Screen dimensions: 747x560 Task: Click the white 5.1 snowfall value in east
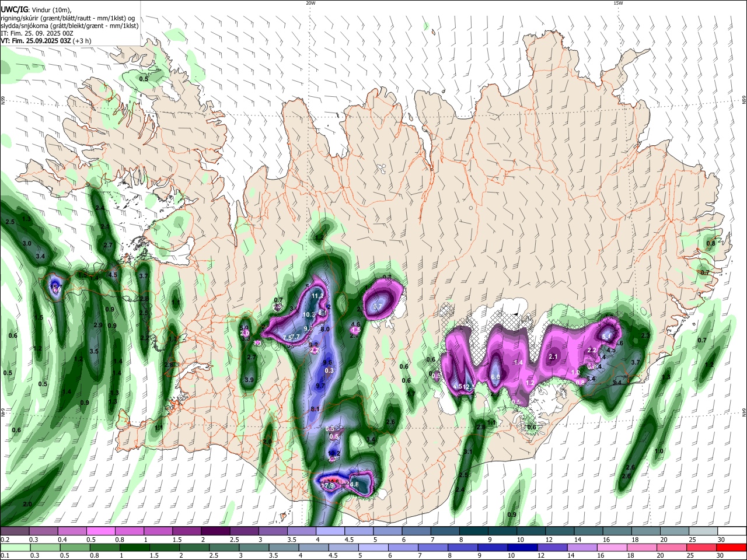606,337
